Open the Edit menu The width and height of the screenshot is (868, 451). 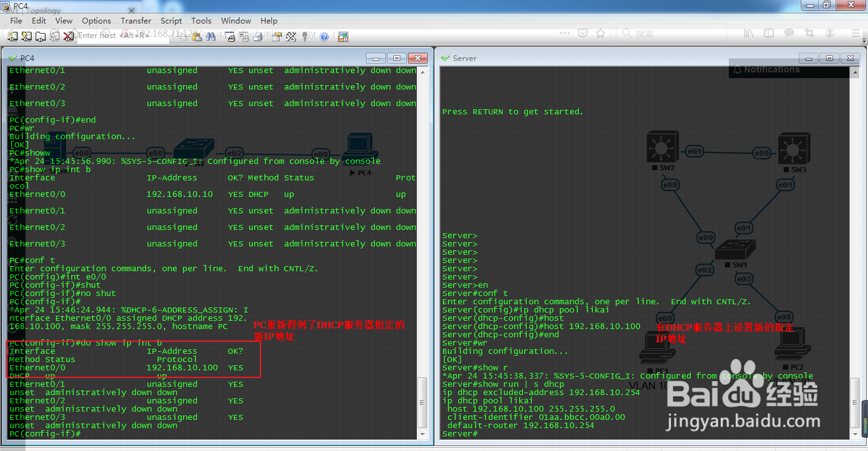pos(39,20)
